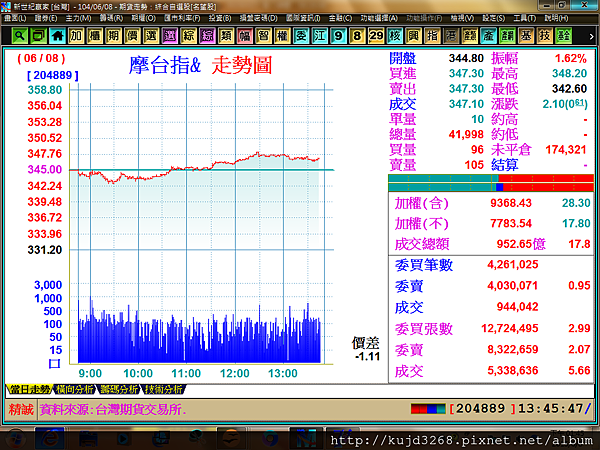This screenshot has width=600, height=450.
Task: Open the 籌碼(R) menu
Action: pos(111,18)
